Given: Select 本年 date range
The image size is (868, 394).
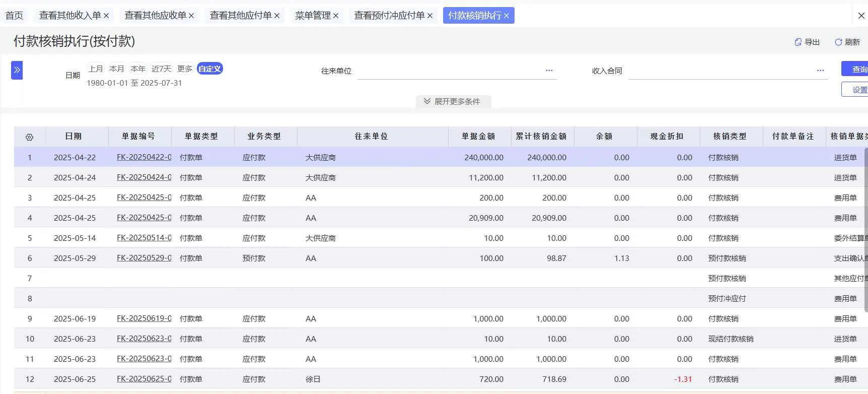Looking at the screenshot, I should coord(138,69).
